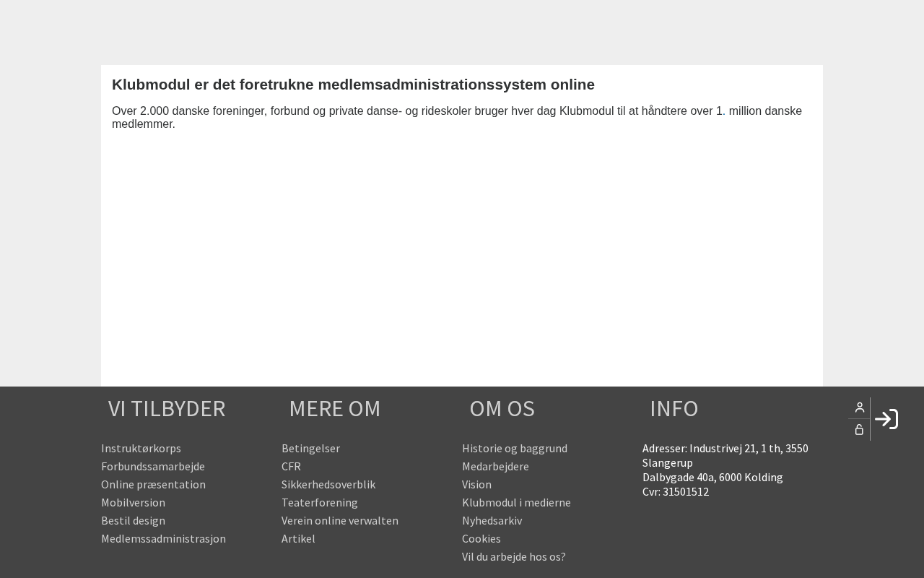
Task: Click the INFO footer heading
Action: pos(674,409)
